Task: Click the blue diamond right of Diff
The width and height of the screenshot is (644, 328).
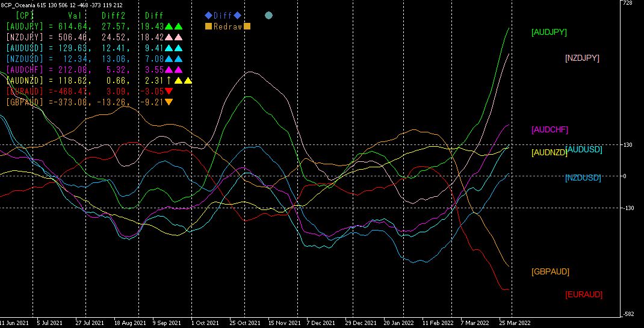Action: (237, 16)
